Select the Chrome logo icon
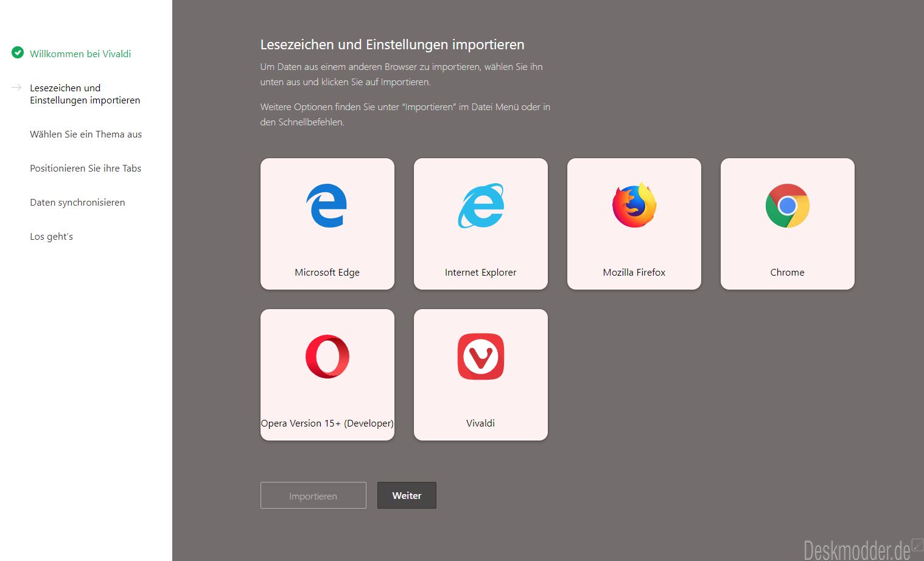The height and width of the screenshot is (561, 924). pos(788,206)
